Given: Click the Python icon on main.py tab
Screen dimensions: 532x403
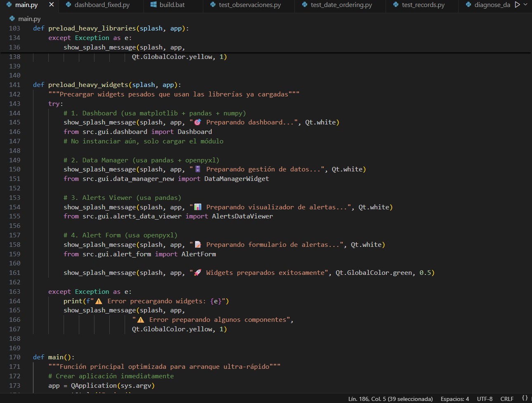Looking at the screenshot, I should click(x=9, y=5).
